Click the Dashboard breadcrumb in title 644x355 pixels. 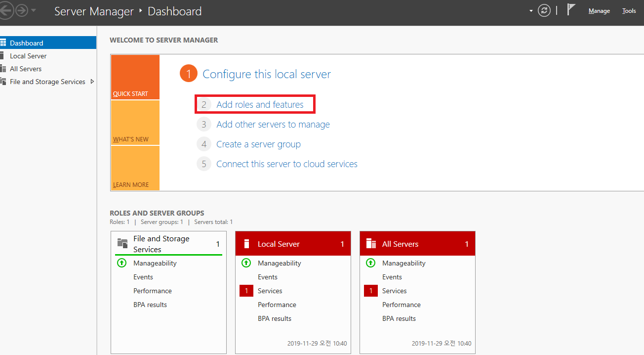[x=175, y=11]
